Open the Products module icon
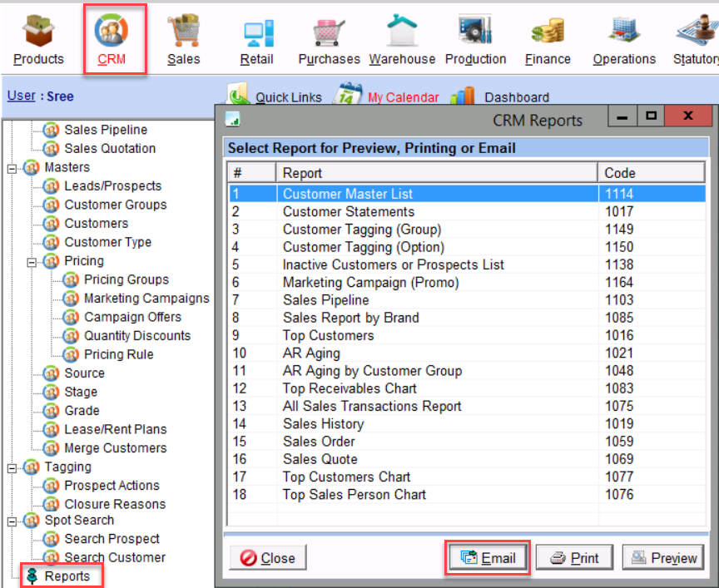This screenshot has width=719, height=588. (38, 33)
